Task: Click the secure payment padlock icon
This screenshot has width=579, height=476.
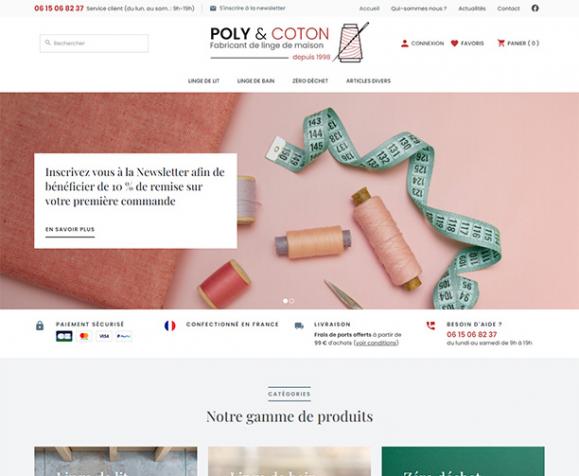Action: click(x=40, y=325)
